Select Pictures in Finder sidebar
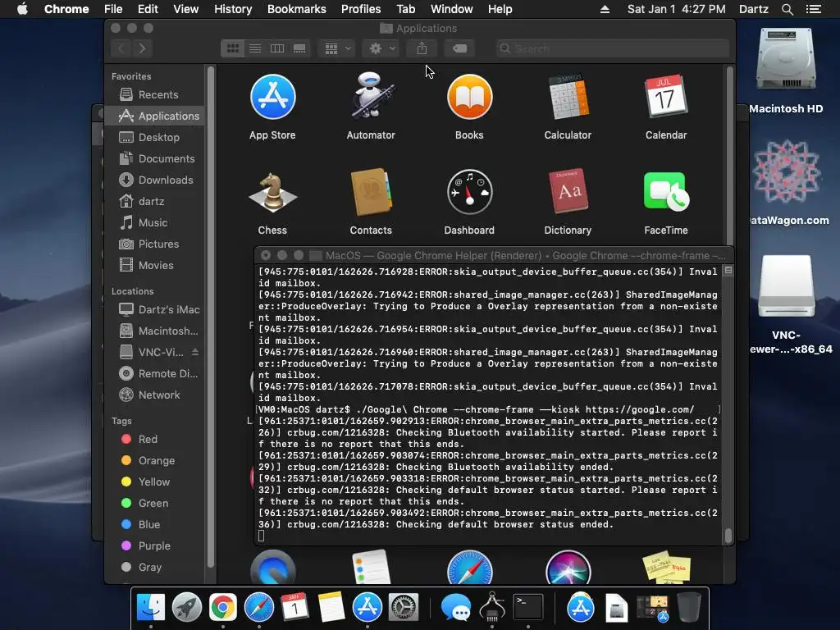 click(x=154, y=244)
